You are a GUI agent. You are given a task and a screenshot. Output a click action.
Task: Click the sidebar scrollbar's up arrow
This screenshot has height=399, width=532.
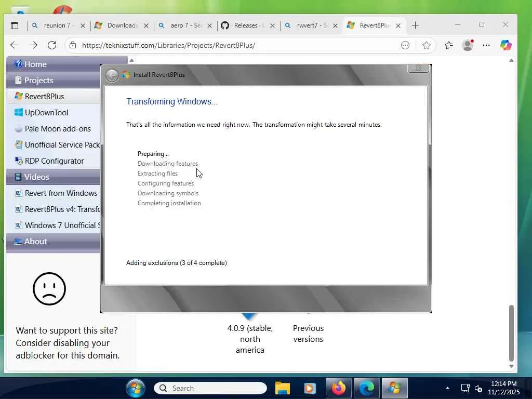coord(131,60)
